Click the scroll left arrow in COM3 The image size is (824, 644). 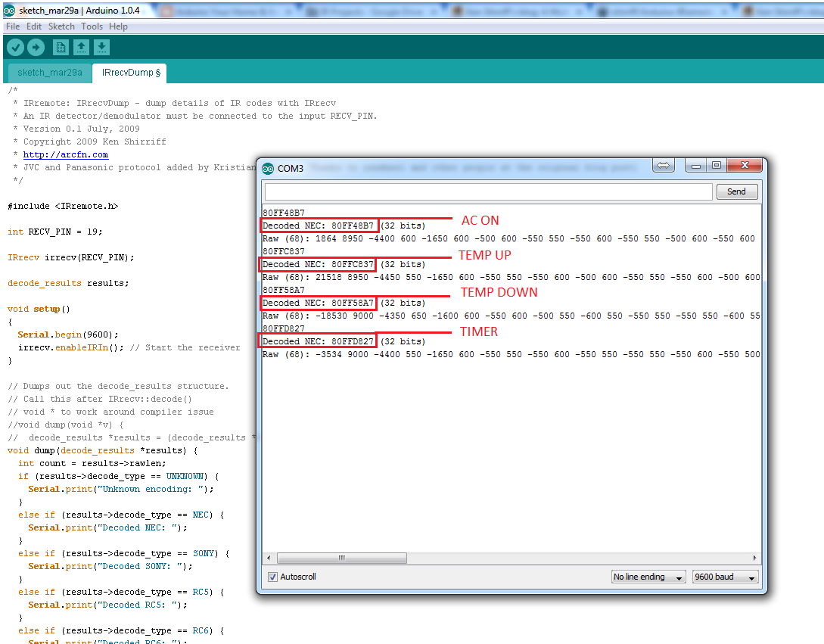[269, 558]
